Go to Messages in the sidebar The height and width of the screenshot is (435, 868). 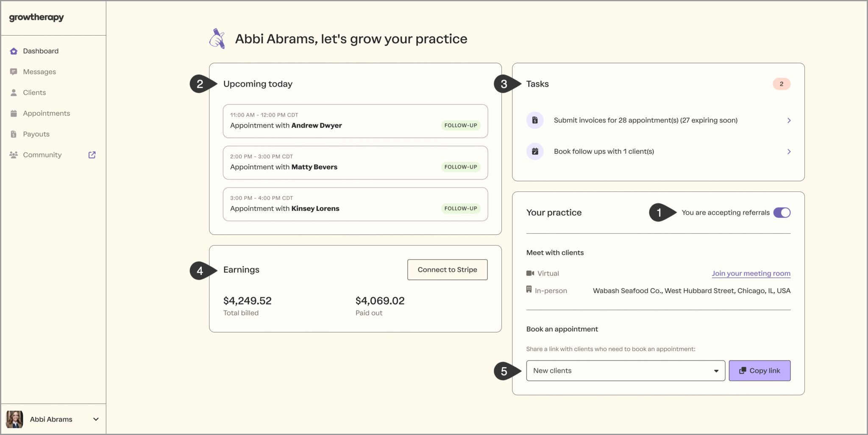(x=39, y=72)
